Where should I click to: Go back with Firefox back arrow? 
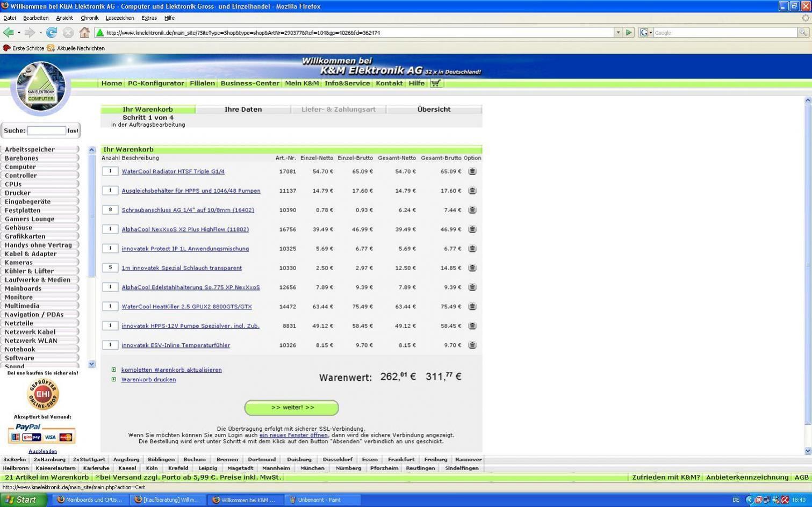9,33
